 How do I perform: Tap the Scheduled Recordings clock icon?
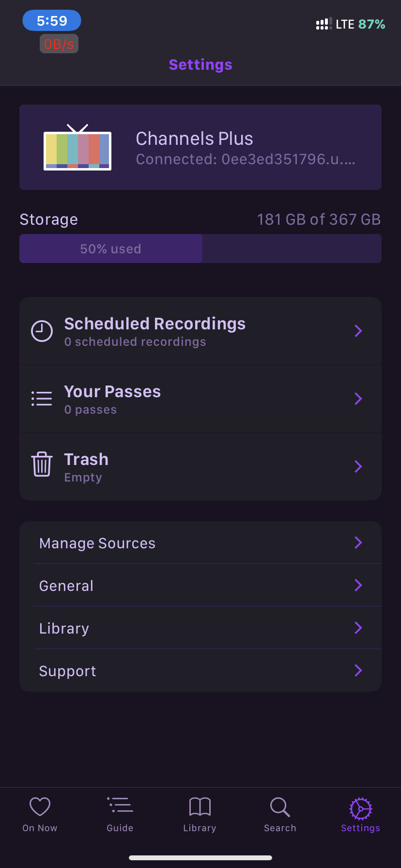coord(42,331)
